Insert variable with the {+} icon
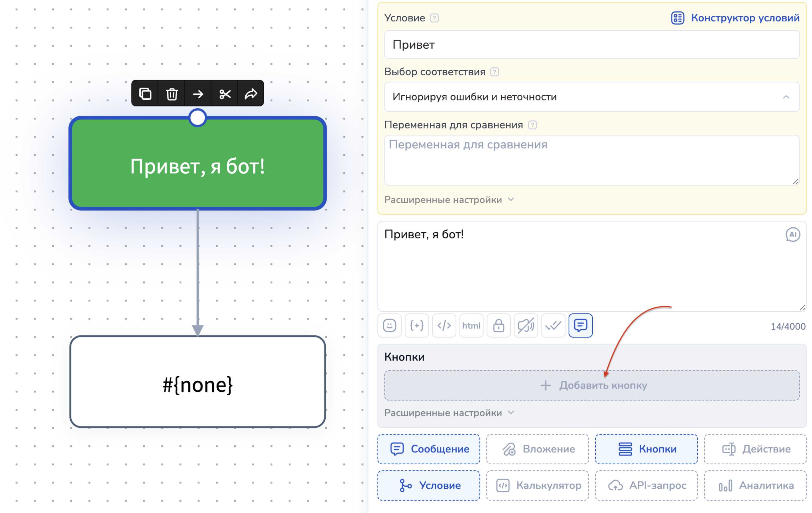The height and width of the screenshot is (513, 812). tap(417, 325)
